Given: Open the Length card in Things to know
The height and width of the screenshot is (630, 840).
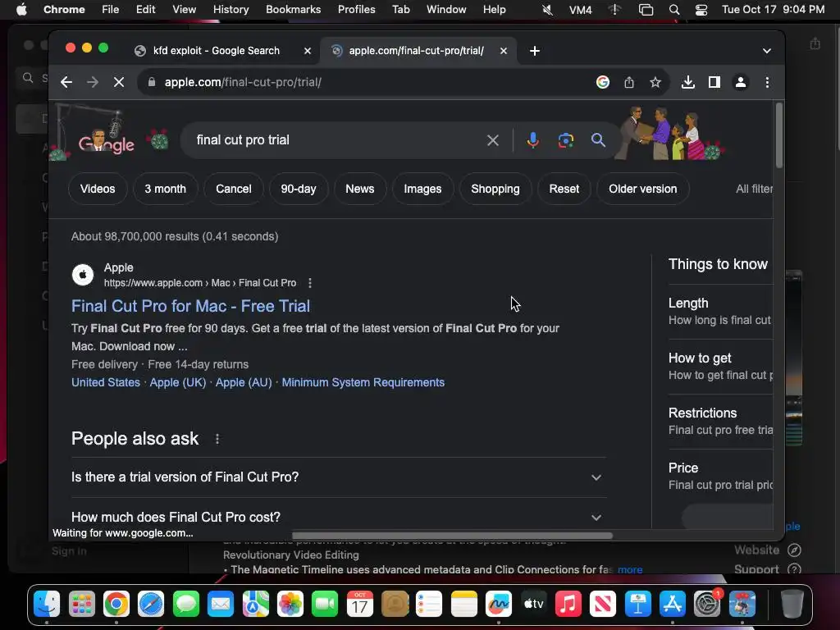Looking at the screenshot, I should 720,311.
